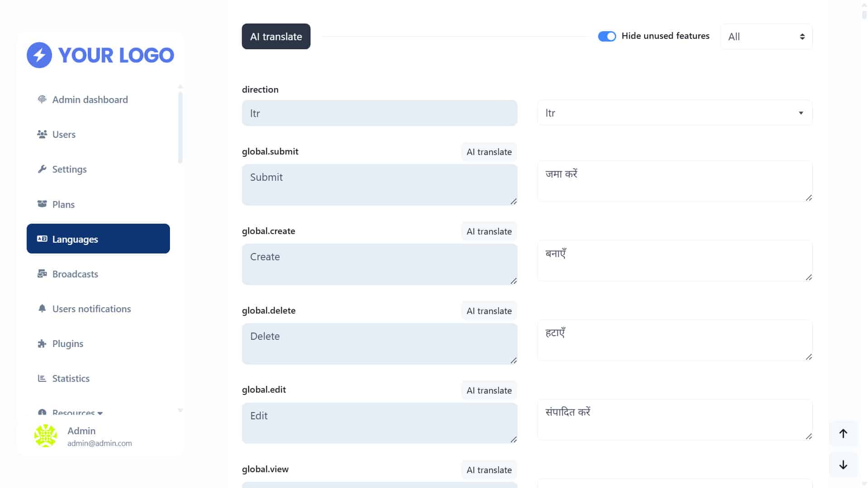The width and height of the screenshot is (868, 488).
Task: Click the Users group icon
Action: [x=42, y=134]
